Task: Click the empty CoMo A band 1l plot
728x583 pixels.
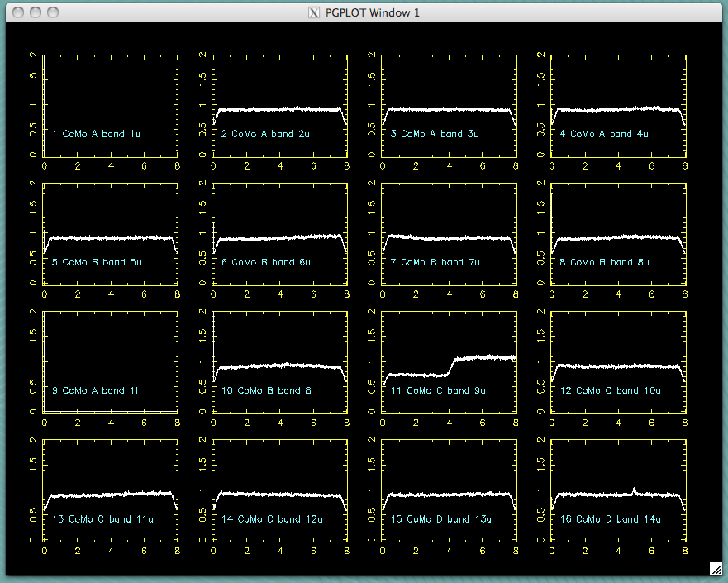Action: [111, 362]
